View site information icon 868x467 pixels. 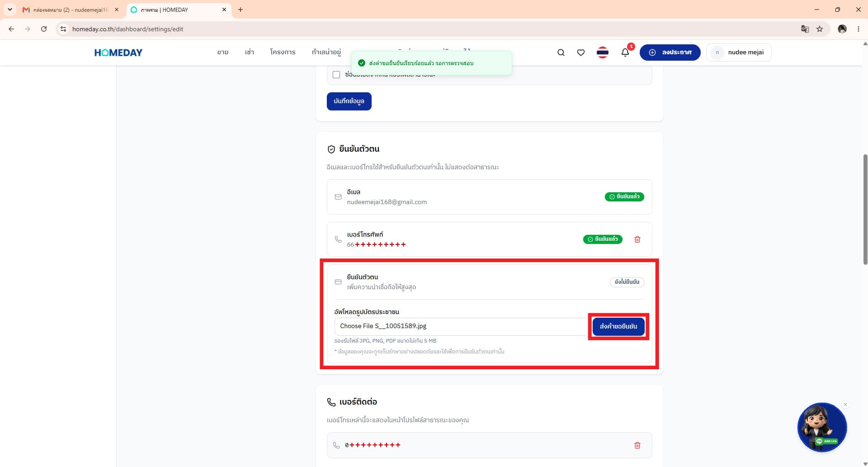coord(63,29)
